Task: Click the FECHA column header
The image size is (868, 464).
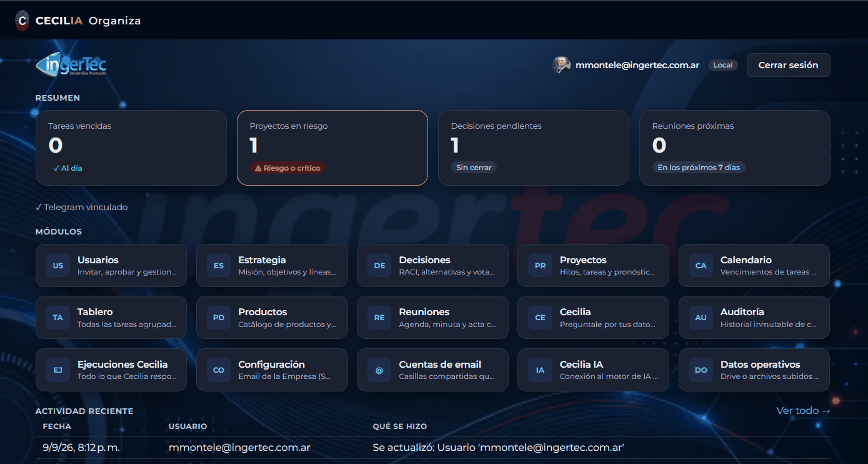Action: [57, 426]
